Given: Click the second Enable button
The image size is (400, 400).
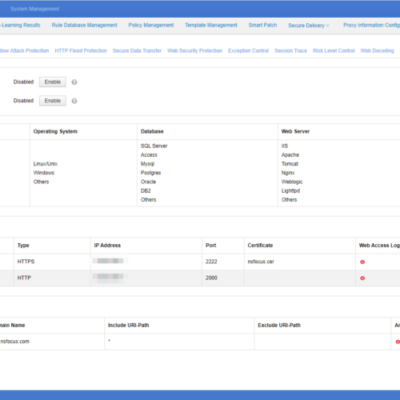Looking at the screenshot, I should pos(53,101).
